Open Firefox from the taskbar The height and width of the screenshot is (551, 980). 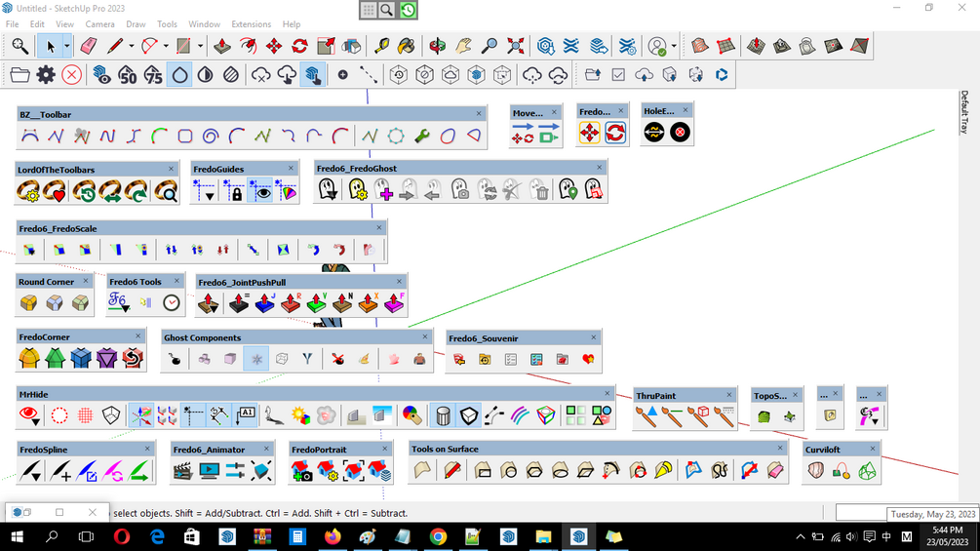click(x=333, y=536)
